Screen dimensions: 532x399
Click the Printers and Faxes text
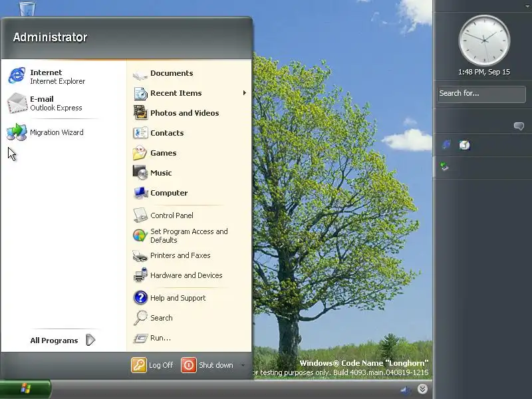(180, 255)
